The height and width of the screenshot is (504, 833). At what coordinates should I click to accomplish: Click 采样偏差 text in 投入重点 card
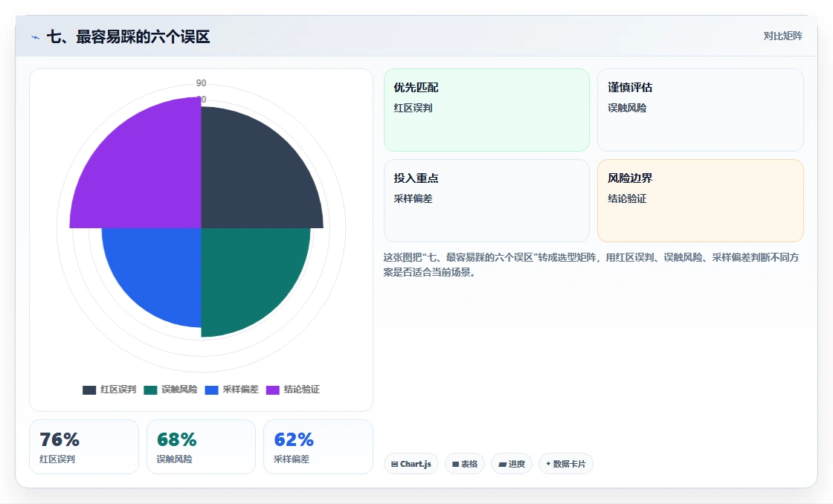[413, 198]
